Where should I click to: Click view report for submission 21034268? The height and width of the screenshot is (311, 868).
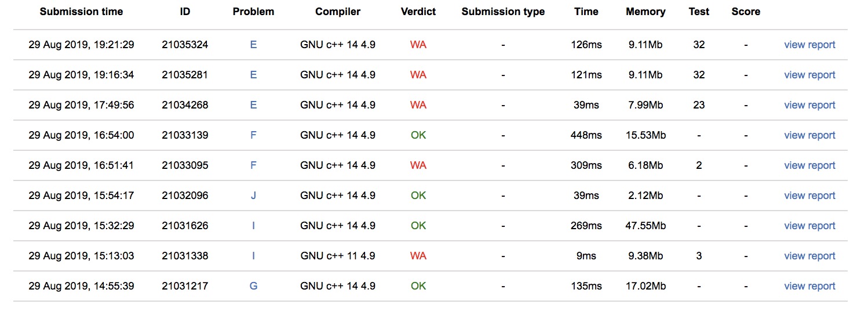tap(809, 105)
